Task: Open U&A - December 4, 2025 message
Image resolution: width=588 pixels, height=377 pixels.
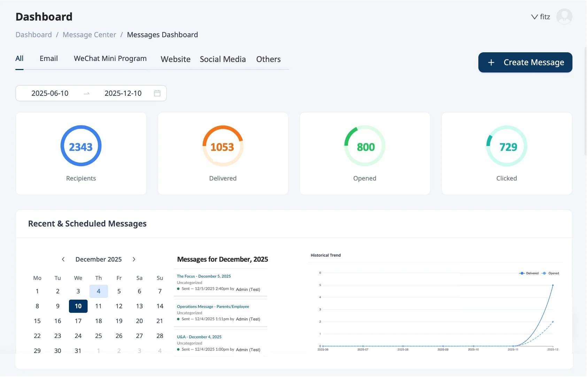Action: click(x=199, y=337)
